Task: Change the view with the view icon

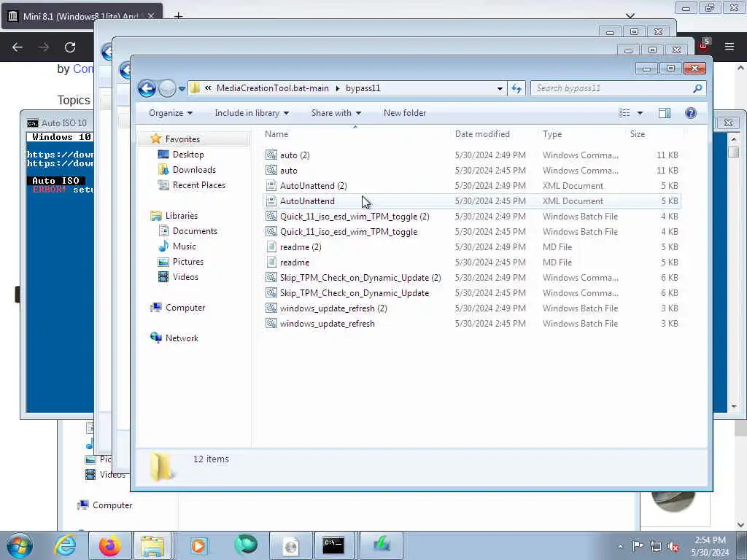Action: (624, 113)
